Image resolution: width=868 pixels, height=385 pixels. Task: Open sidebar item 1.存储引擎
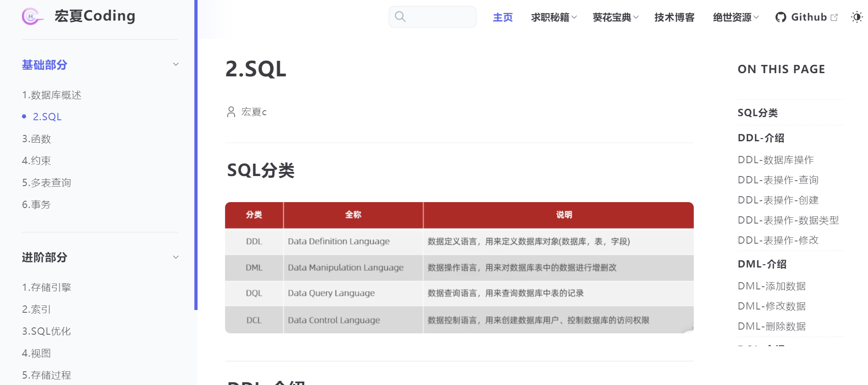[47, 288]
